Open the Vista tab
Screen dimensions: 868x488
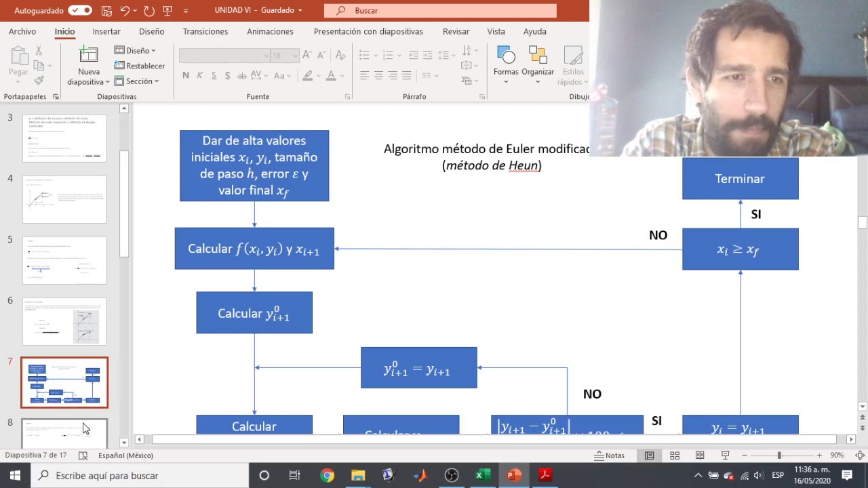(x=496, y=31)
